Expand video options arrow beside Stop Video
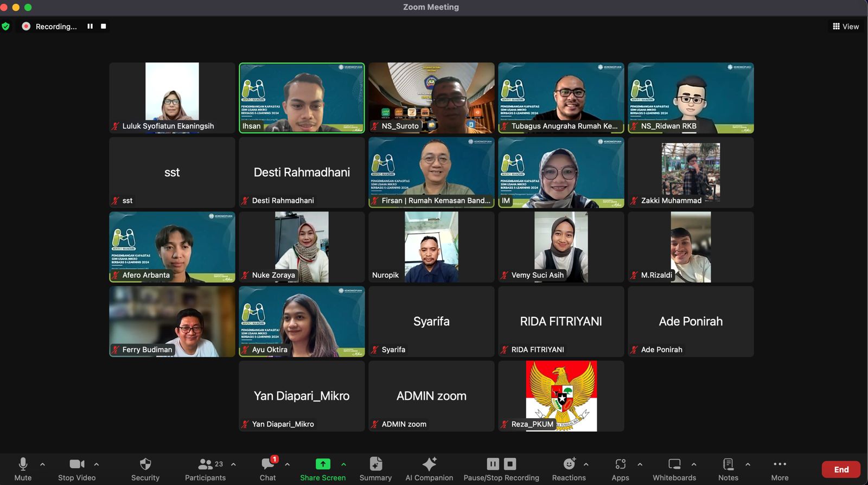868x485 pixels. click(96, 464)
